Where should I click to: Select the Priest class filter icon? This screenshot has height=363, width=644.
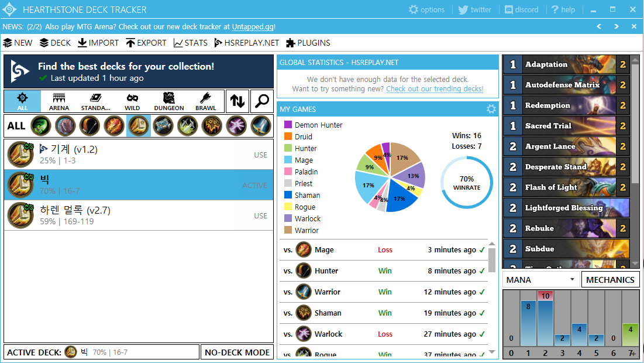163,126
